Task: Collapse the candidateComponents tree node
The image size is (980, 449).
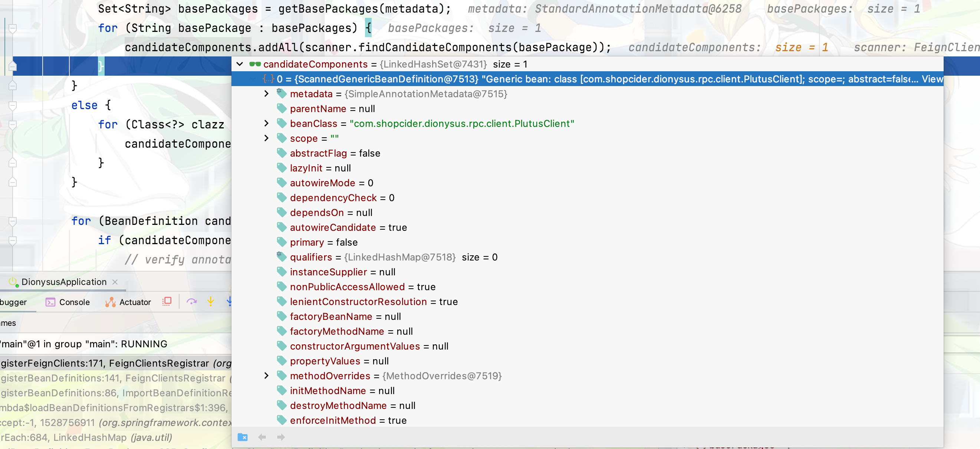Action: tap(240, 64)
